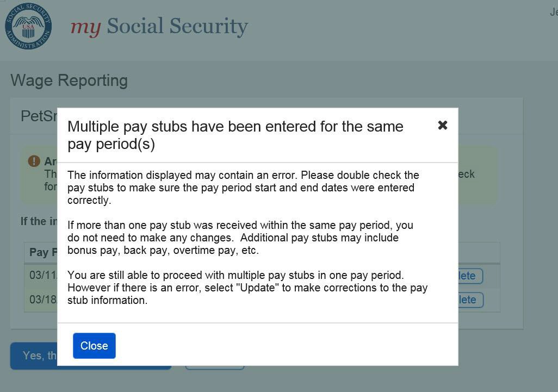
Task: Click the Wage Reporting page heading
Action: 69,80
